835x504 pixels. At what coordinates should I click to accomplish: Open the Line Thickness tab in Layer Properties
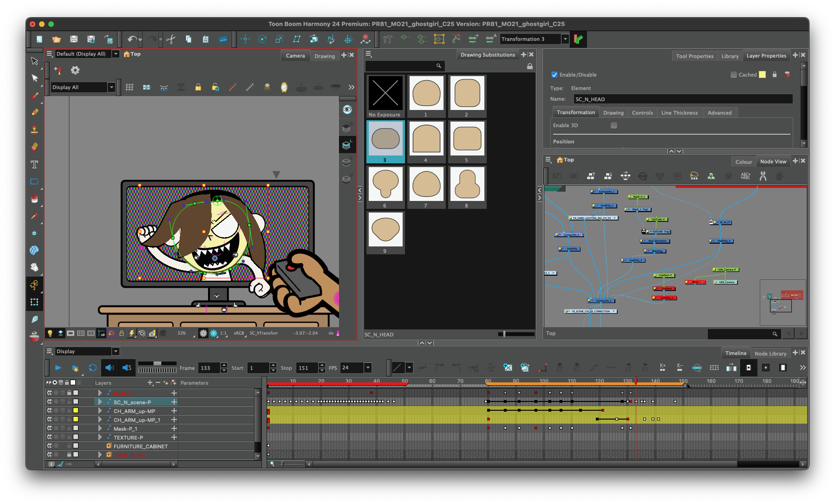pyautogui.click(x=679, y=113)
